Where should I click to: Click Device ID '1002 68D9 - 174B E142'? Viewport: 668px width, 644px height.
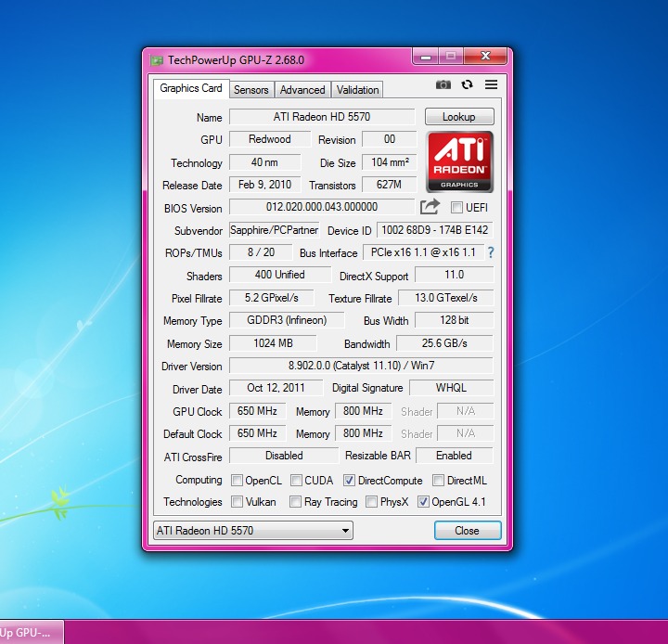click(x=435, y=230)
